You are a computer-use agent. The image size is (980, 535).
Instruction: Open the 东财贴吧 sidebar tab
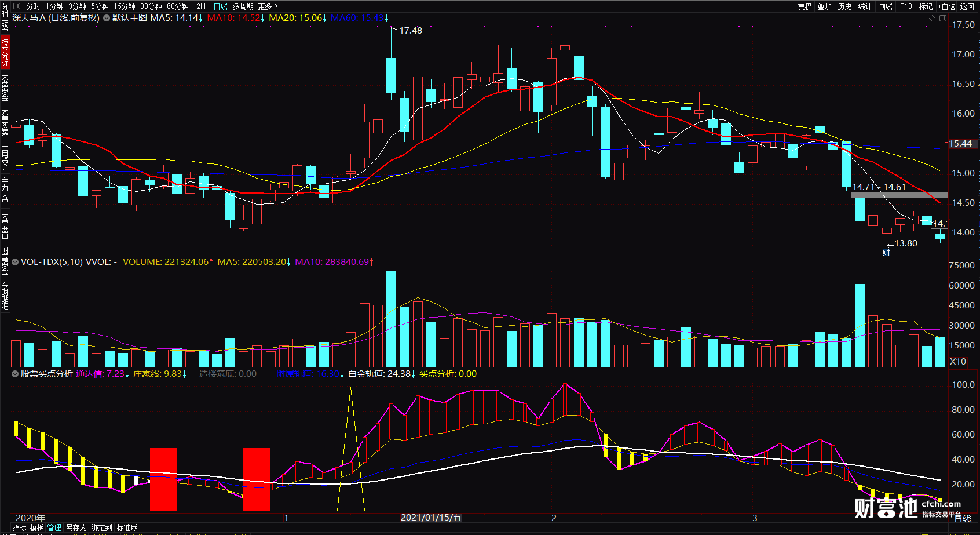[5, 296]
